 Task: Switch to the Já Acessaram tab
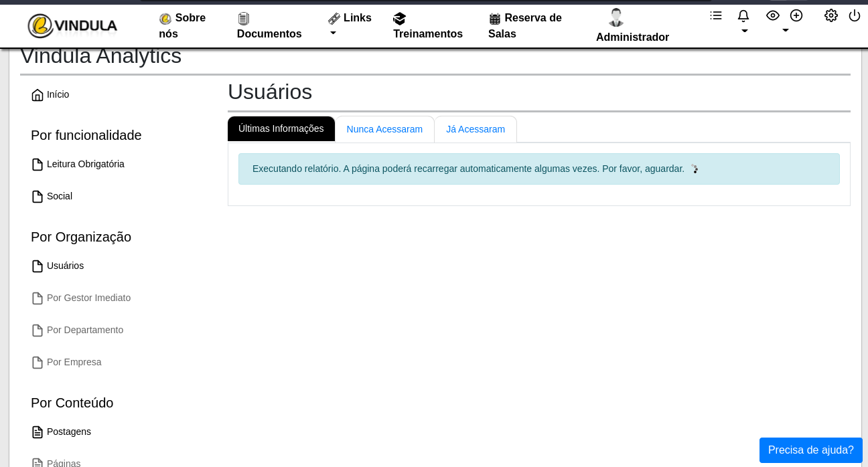click(476, 129)
